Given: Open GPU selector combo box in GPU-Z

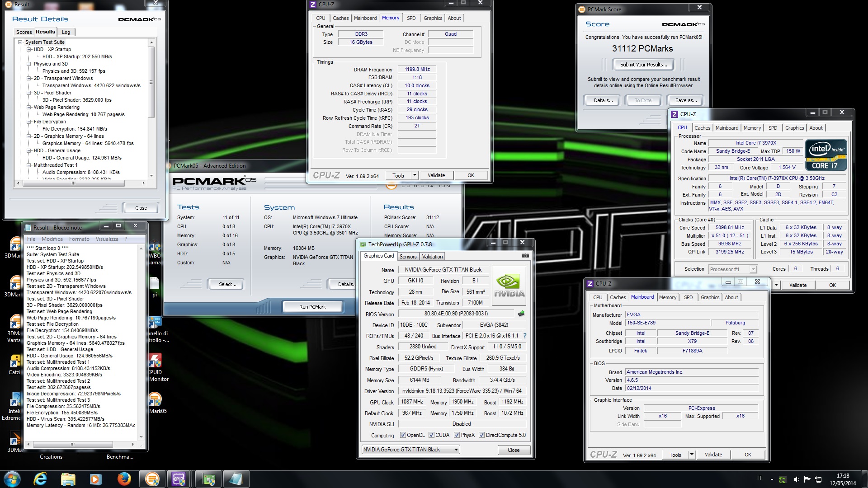Looking at the screenshot, I should click(x=411, y=450).
